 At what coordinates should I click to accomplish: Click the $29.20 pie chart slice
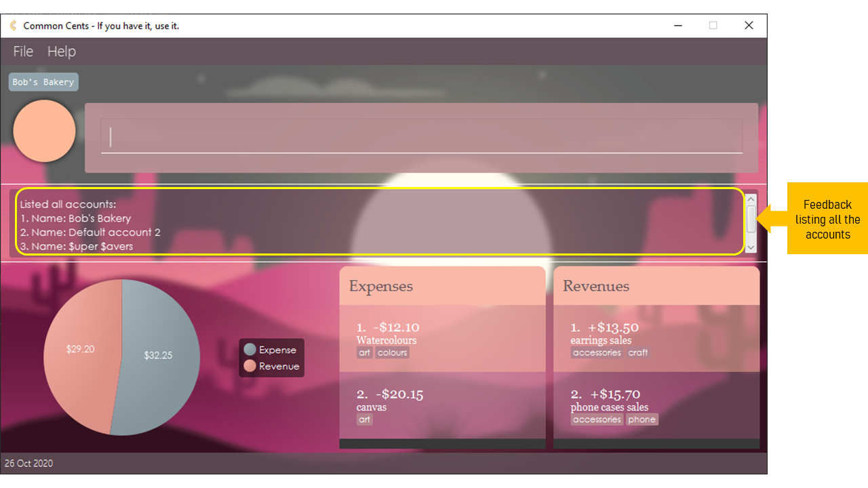click(x=80, y=349)
